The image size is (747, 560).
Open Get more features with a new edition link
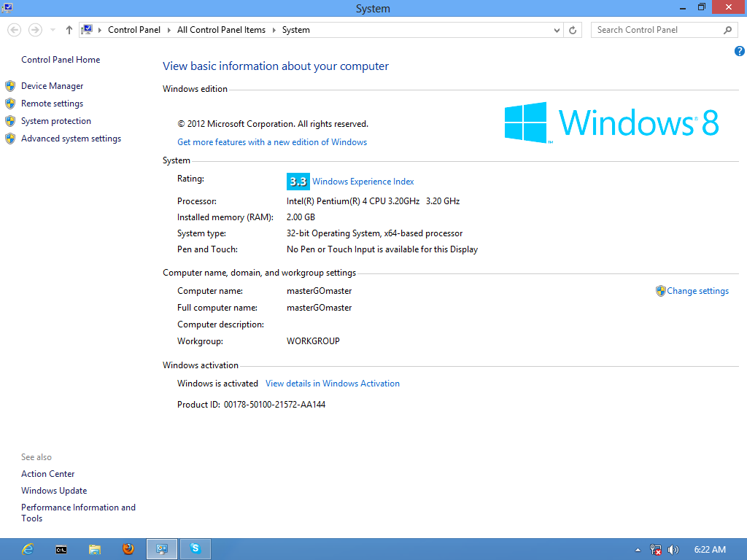(272, 142)
